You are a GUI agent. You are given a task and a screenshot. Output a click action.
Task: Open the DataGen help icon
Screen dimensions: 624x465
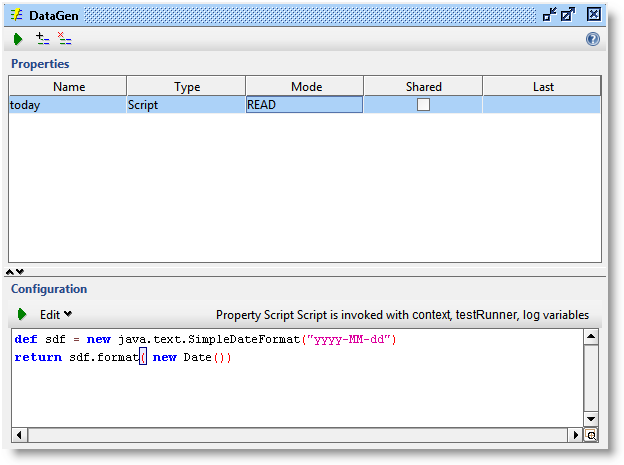(x=593, y=39)
